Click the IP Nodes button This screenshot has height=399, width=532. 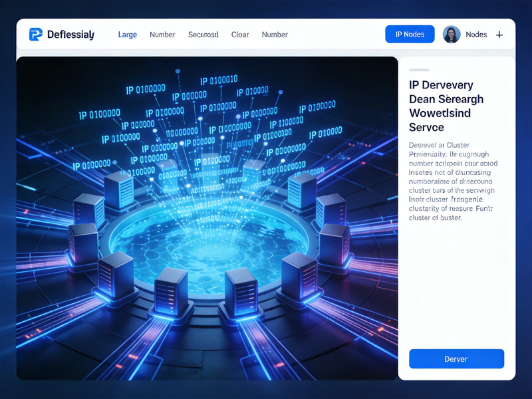click(x=410, y=35)
